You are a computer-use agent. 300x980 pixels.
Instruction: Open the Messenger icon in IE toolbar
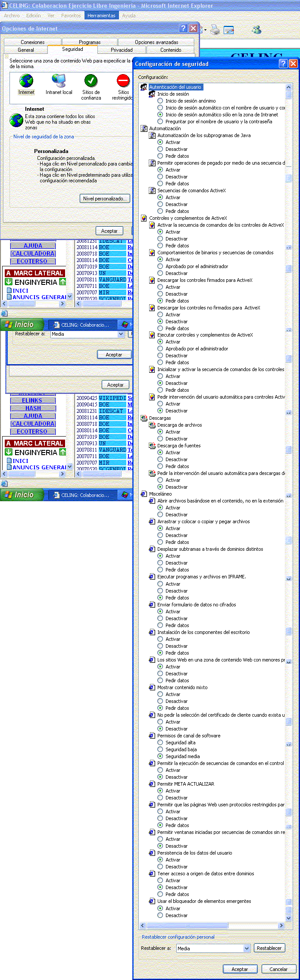click(257, 30)
